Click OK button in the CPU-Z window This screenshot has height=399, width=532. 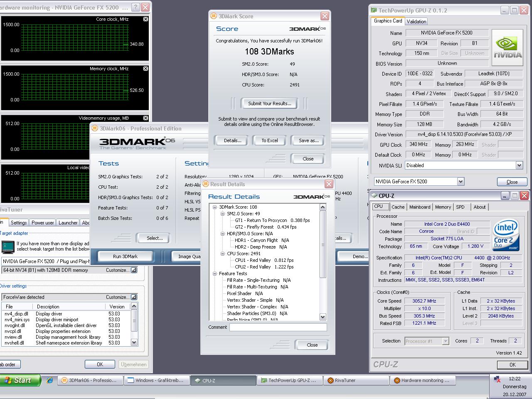tap(512, 365)
